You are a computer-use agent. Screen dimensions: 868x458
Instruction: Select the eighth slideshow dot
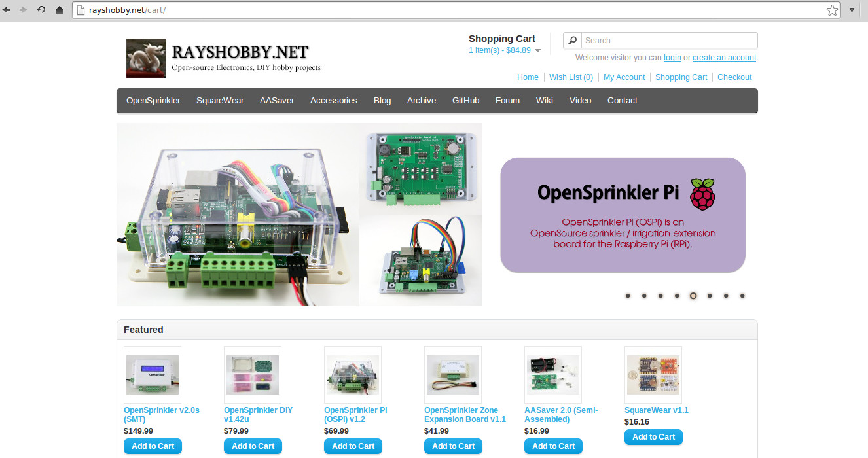[x=742, y=296]
